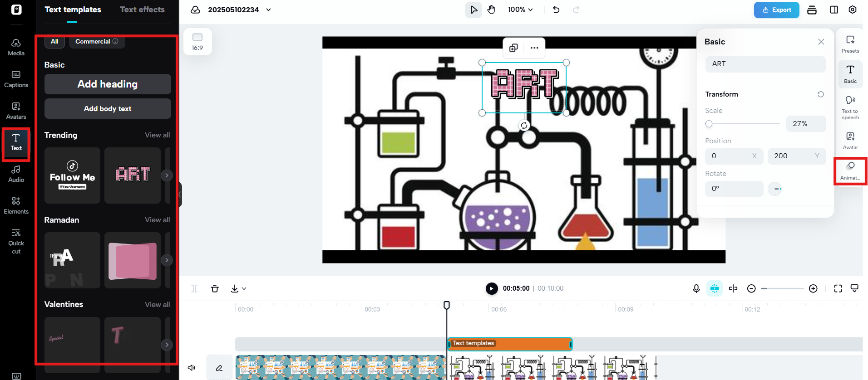
Task: Open more options for selected text
Action: (534, 48)
